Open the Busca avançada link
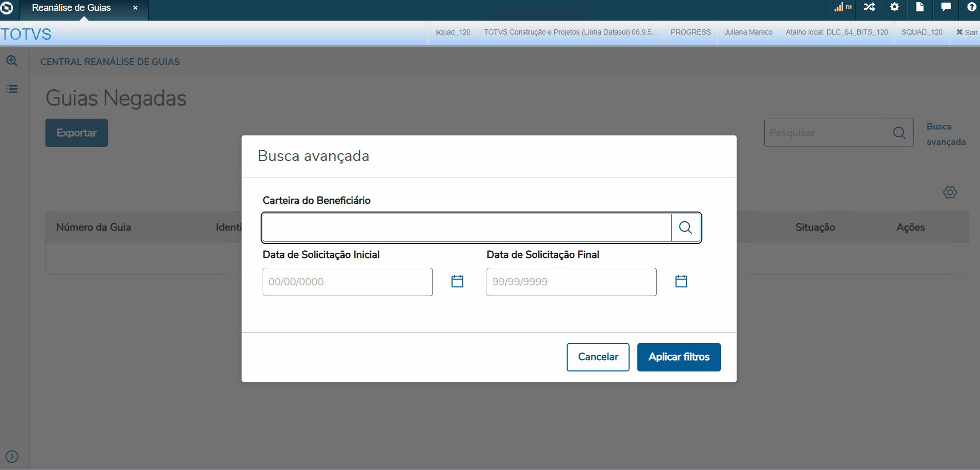 click(x=946, y=134)
